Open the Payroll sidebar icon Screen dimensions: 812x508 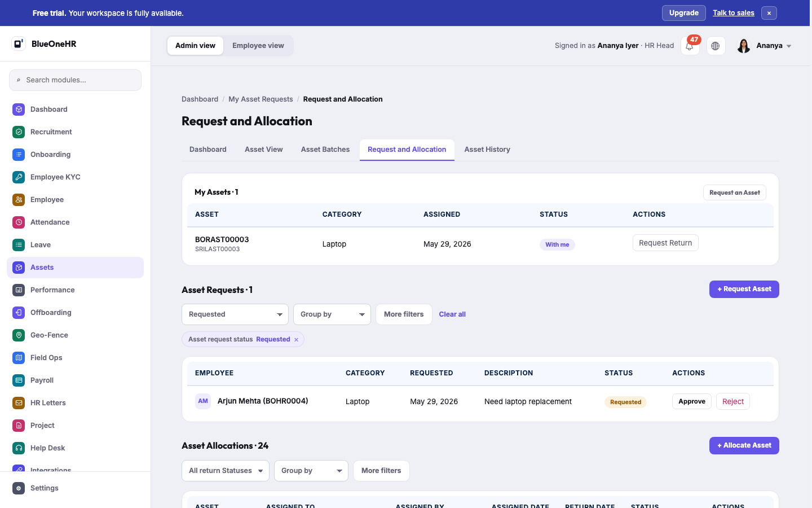pos(19,380)
